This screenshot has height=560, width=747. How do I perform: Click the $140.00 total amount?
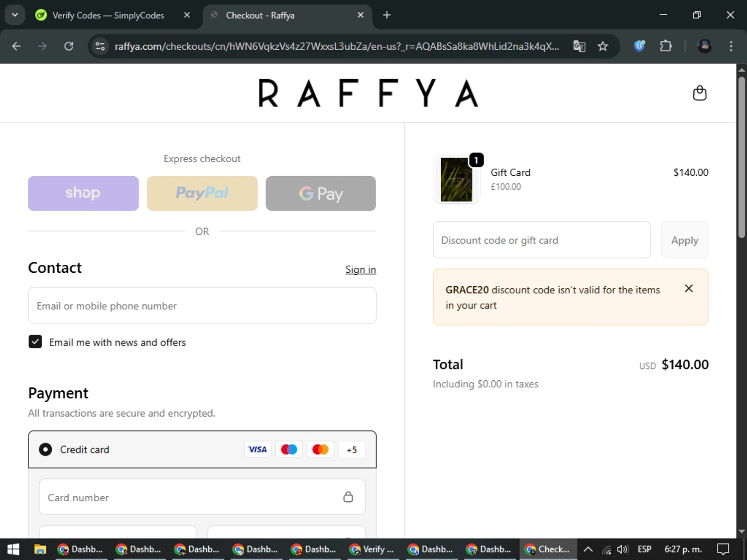coord(685,364)
